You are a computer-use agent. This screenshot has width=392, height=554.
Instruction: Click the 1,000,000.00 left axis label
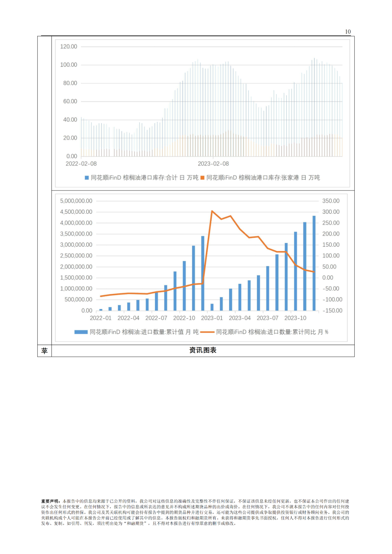[x=76, y=289]
